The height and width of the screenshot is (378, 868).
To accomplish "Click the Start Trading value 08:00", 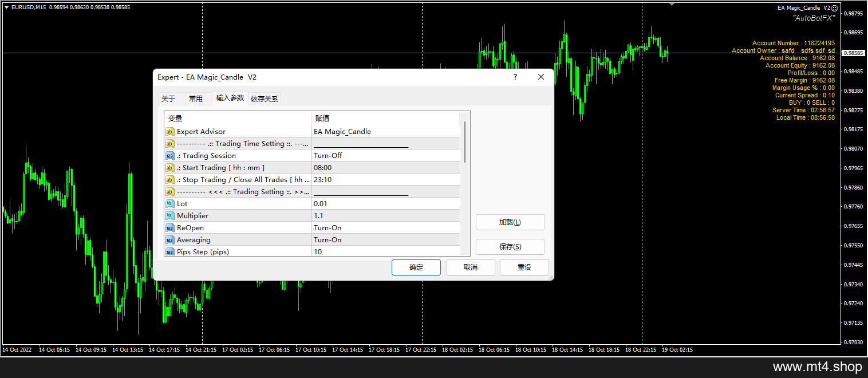I will pyautogui.click(x=322, y=168).
